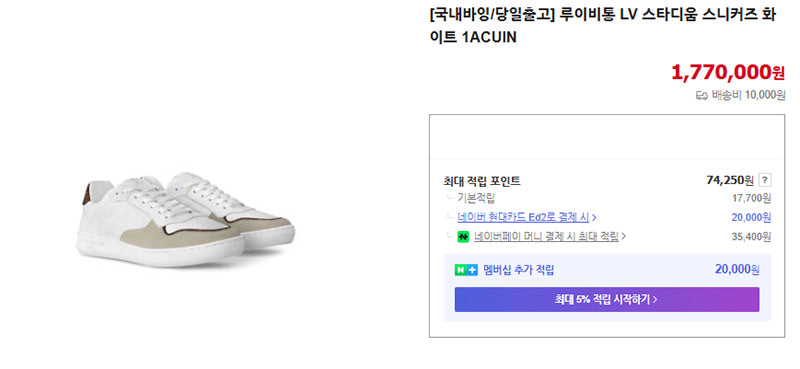This screenshot has height=369, width=800.
Task: Click the white LV Stadium sneaker product image
Action: tap(185, 218)
